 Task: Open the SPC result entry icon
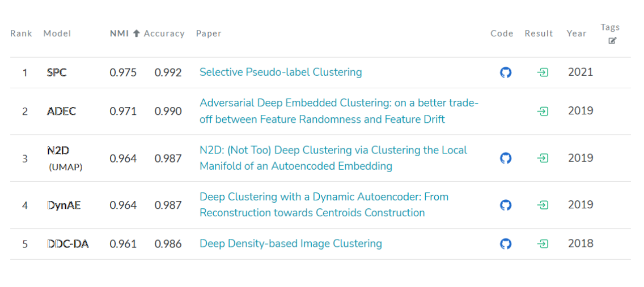pos(543,72)
